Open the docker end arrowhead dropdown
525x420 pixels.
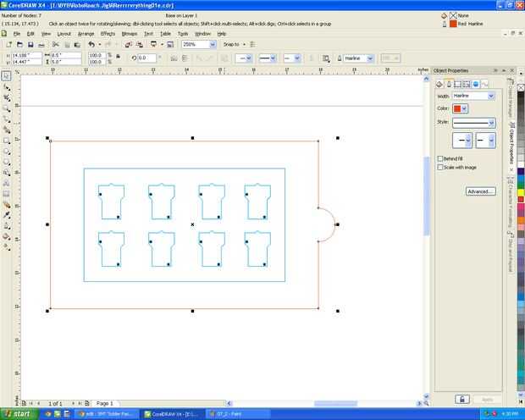point(485,141)
